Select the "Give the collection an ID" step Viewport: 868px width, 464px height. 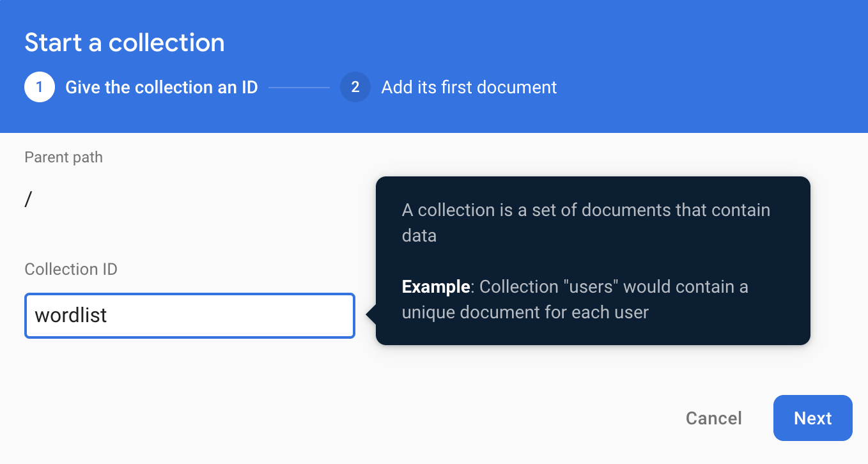click(x=161, y=87)
